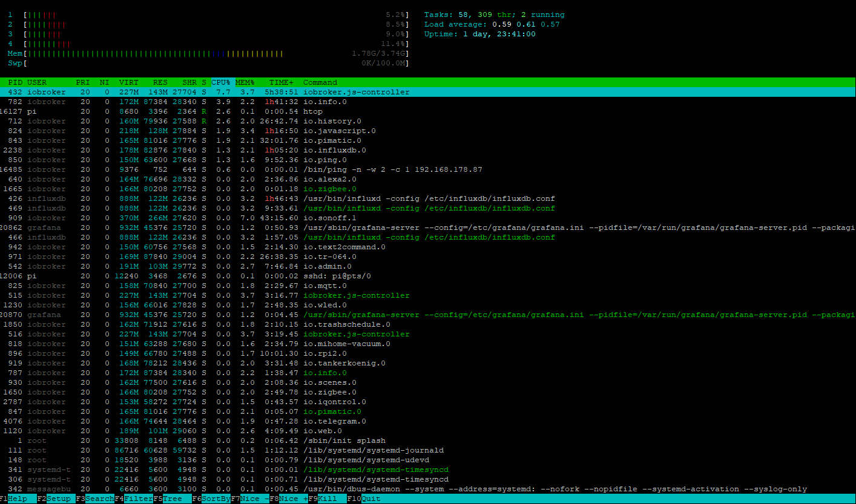Select the io.iqontrol.0 process

pyautogui.click(x=428, y=402)
